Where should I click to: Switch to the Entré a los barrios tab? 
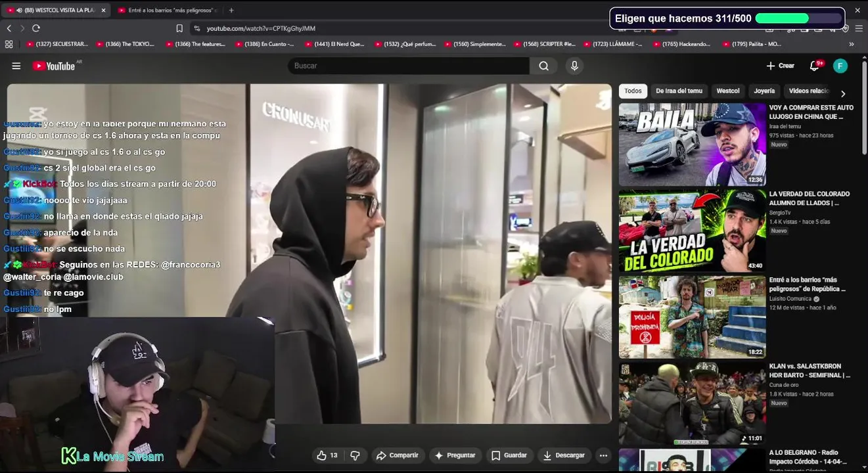click(x=168, y=10)
